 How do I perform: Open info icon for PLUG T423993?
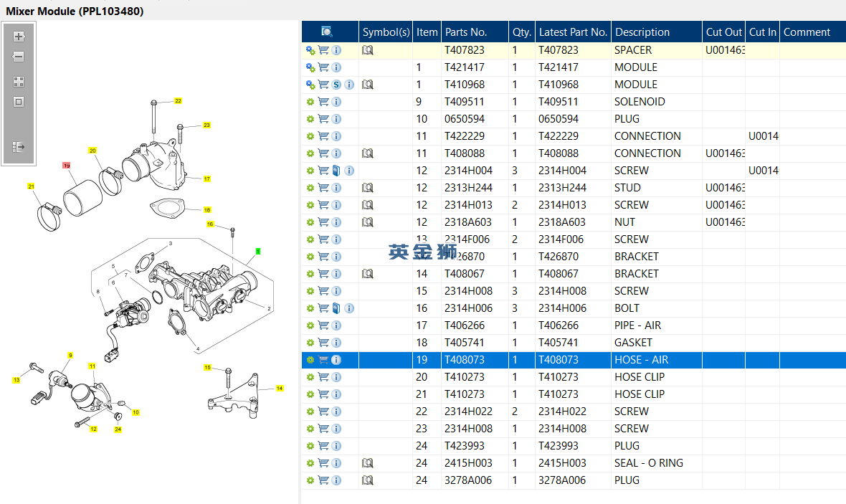(336, 446)
